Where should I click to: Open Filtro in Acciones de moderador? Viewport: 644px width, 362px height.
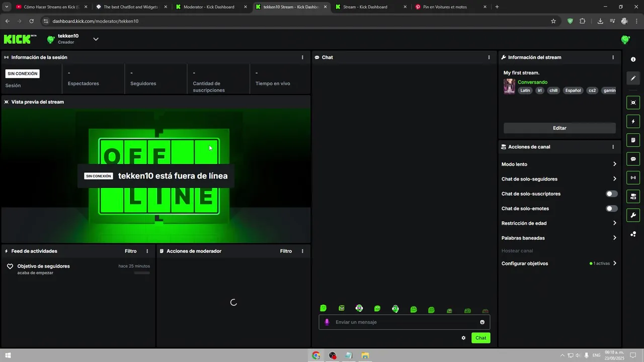pyautogui.click(x=286, y=251)
